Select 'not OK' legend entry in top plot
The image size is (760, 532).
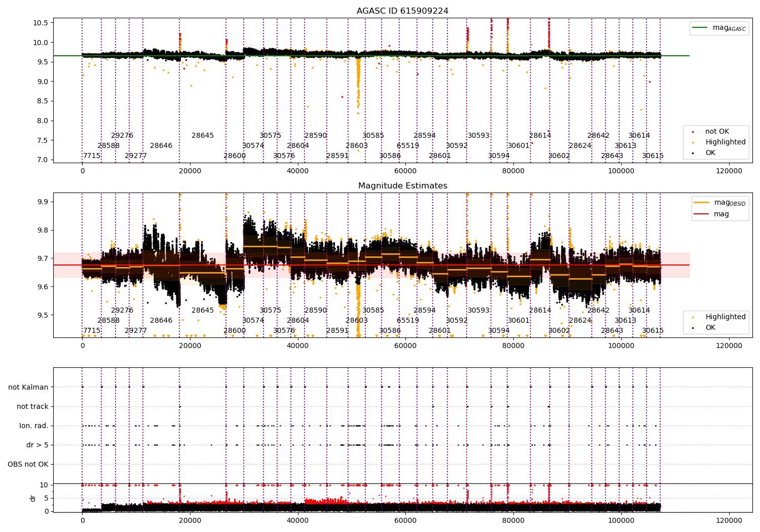pos(717,132)
